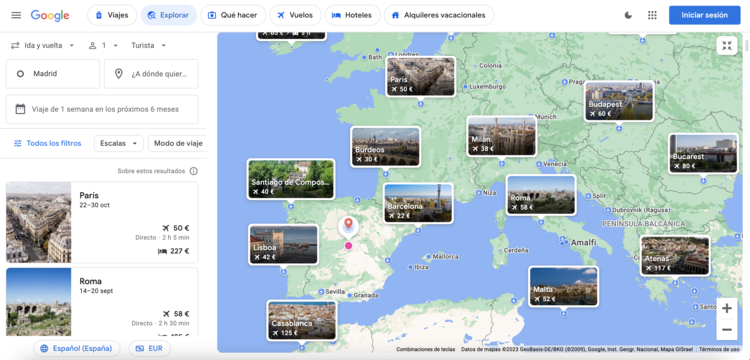Click the Google logo
750x360 pixels.
tap(50, 15)
